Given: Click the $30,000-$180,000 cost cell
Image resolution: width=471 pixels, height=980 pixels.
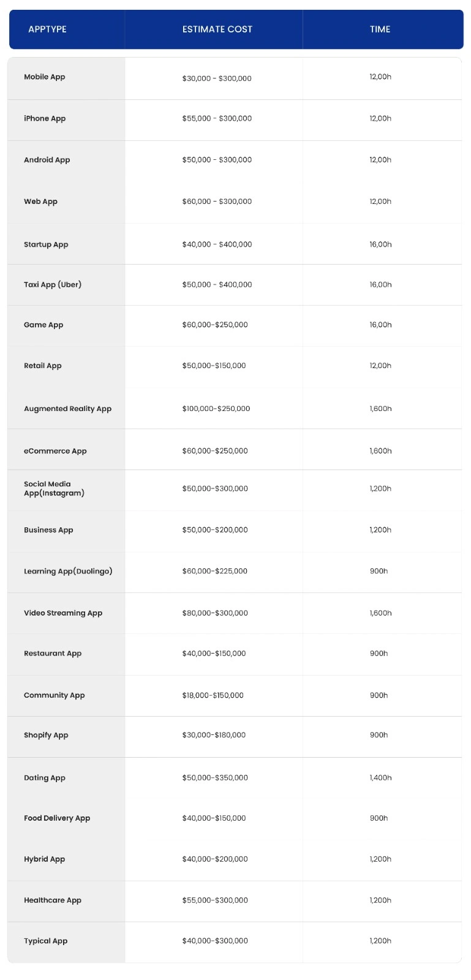Looking at the screenshot, I should click(214, 736).
